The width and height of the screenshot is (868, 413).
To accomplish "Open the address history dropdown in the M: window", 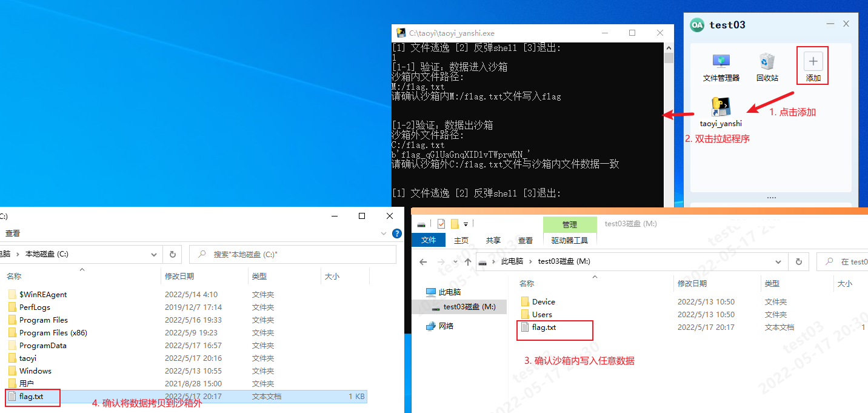I will tap(779, 262).
